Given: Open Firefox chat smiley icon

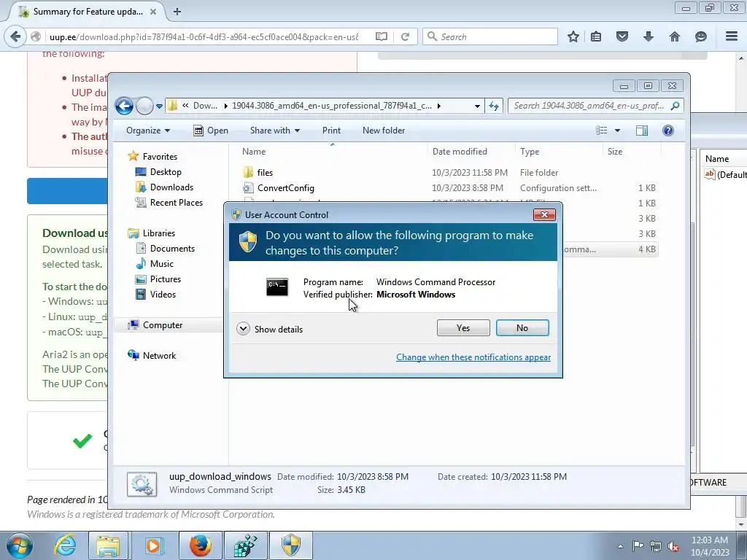Looking at the screenshot, I should click(701, 36).
